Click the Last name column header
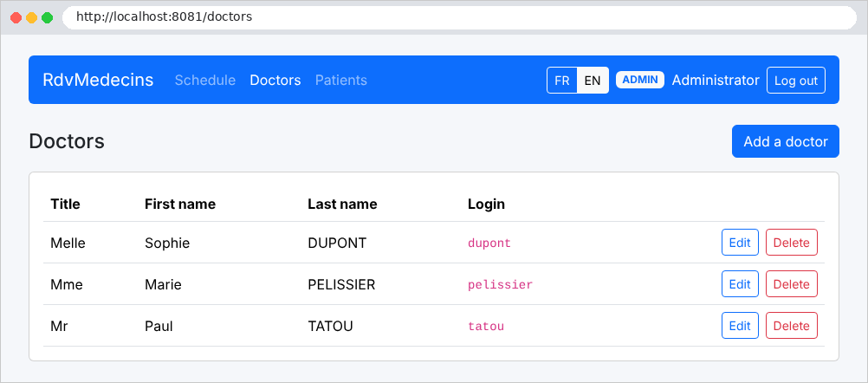Viewport: 868px width, 383px height. [342, 204]
